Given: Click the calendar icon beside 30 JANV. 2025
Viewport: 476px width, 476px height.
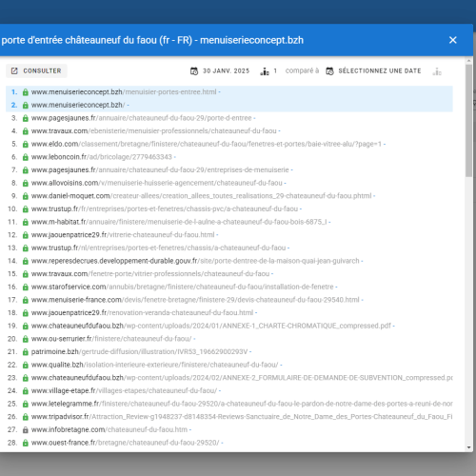Looking at the screenshot, I should (194, 71).
